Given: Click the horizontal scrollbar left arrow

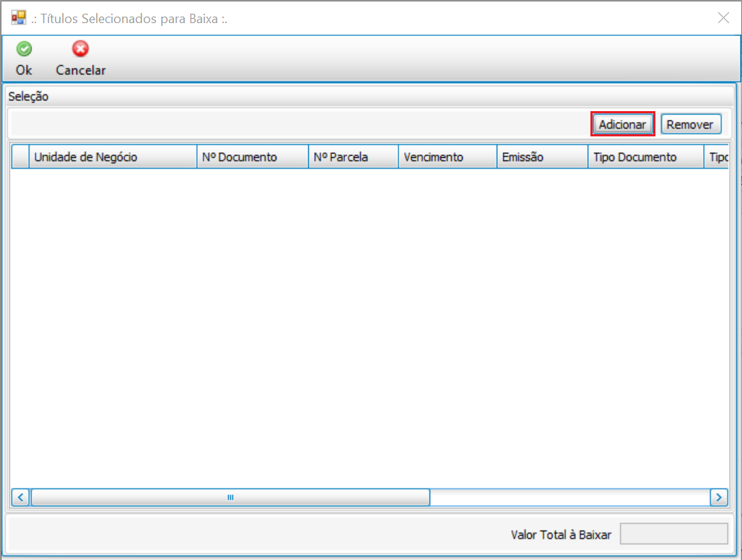Looking at the screenshot, I should (x=20, y=497).
